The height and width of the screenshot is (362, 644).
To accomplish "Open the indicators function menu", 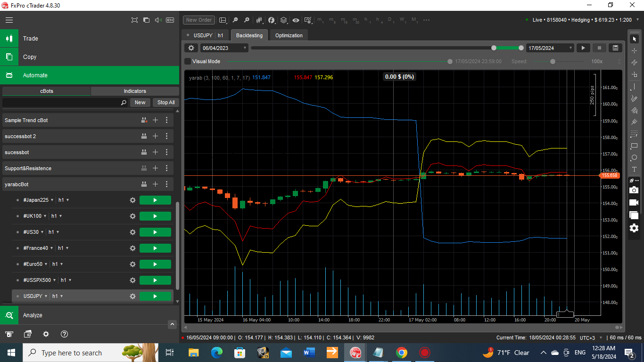I will (272, 20).
